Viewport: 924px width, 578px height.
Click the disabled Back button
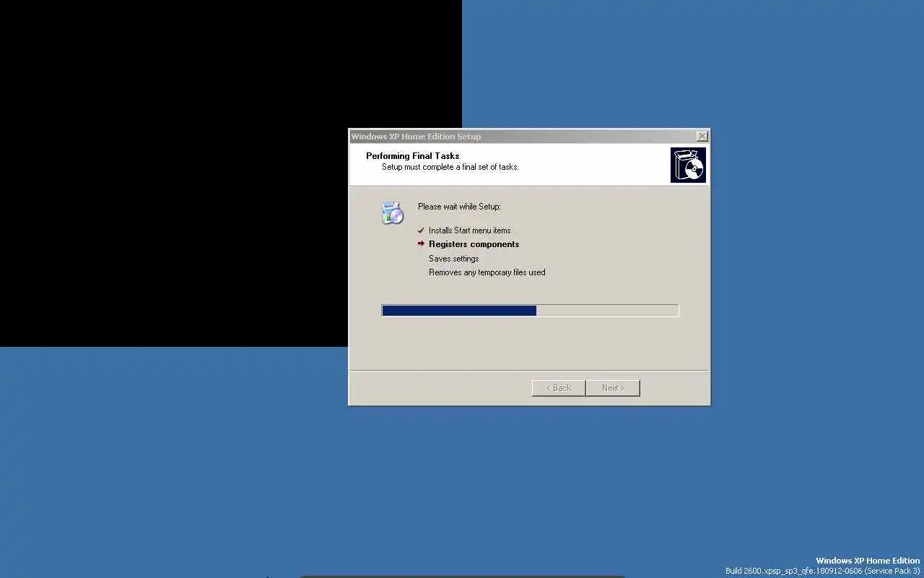click(x=559, y=388)
